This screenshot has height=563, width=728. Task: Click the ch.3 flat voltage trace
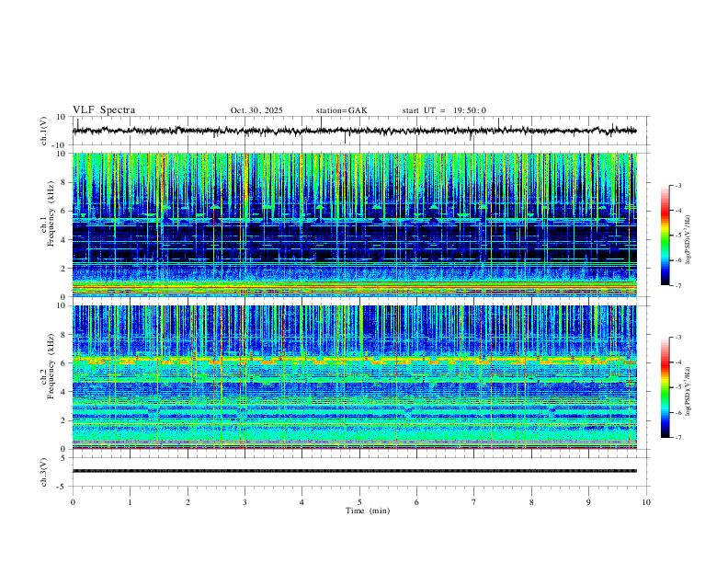coord(354,471)
